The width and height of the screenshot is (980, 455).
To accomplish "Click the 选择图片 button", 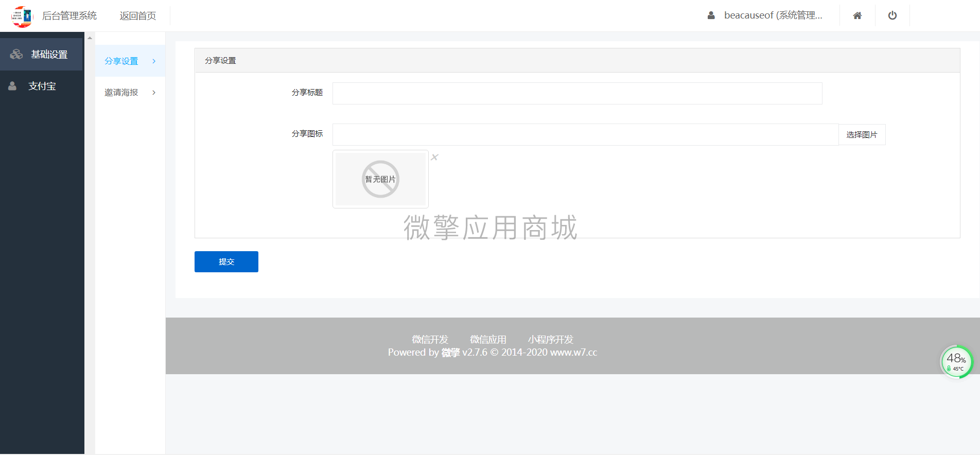I will [862, 135].
